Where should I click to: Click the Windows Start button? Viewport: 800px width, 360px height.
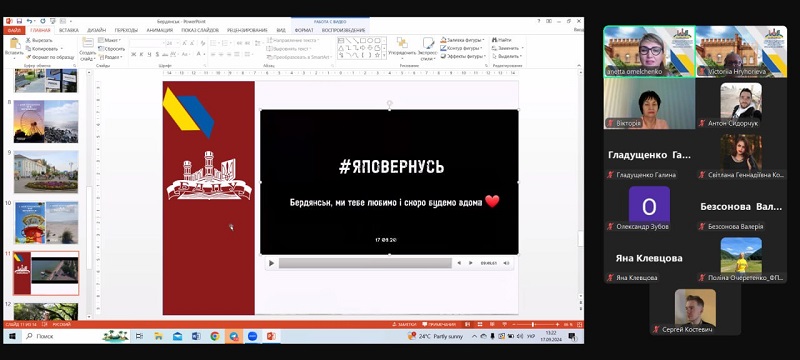click(x=12, y=336)
